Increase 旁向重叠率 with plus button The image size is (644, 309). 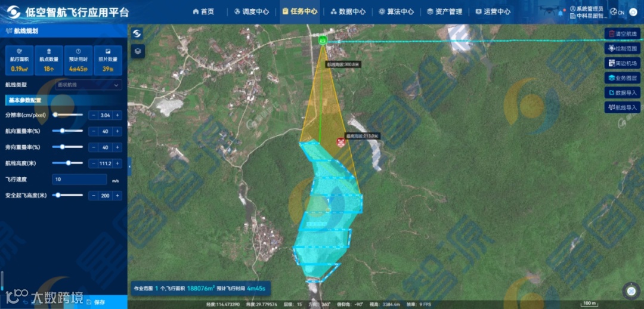(118, 147)
